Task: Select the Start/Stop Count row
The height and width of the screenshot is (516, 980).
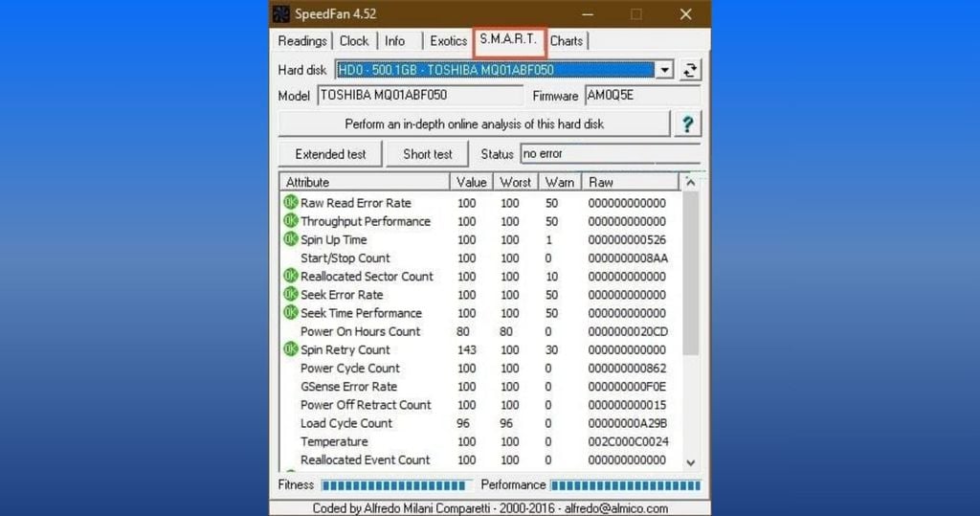Action: [x=480, y=258]
